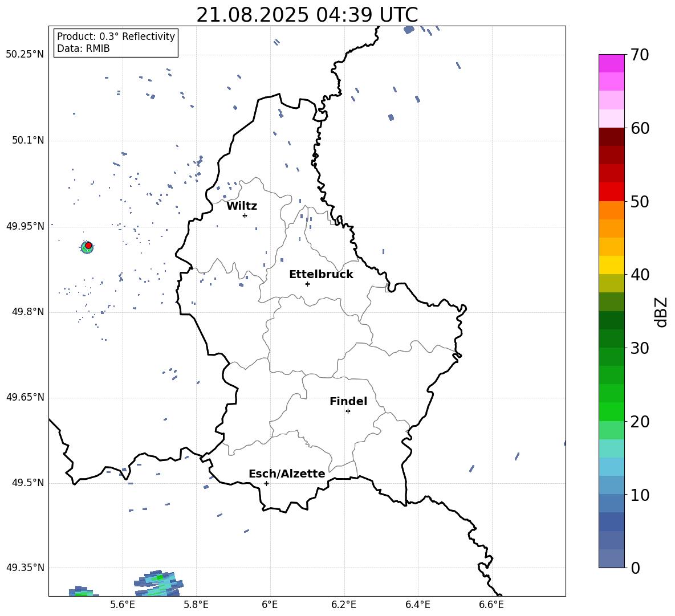Click the 5.8°E longitude label
Screen dimensions: 675x616
click(196, 605)
